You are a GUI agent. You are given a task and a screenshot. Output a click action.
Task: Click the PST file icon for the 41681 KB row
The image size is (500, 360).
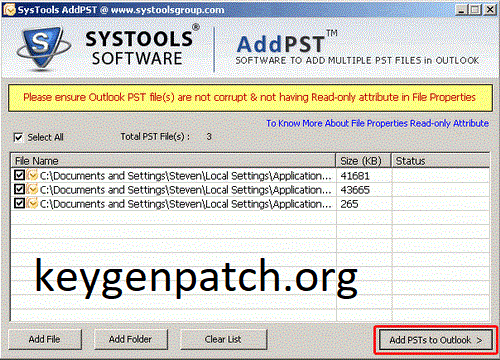(x=32, y=175)
